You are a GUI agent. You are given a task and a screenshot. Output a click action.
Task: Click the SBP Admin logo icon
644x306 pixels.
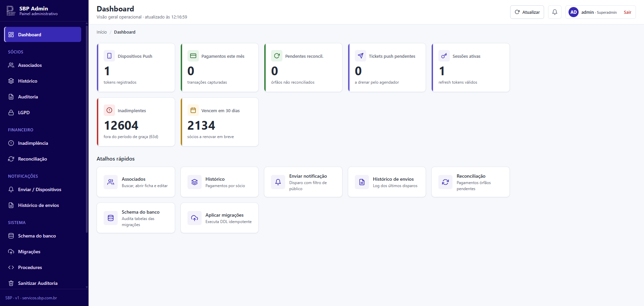tap(11, 11)
